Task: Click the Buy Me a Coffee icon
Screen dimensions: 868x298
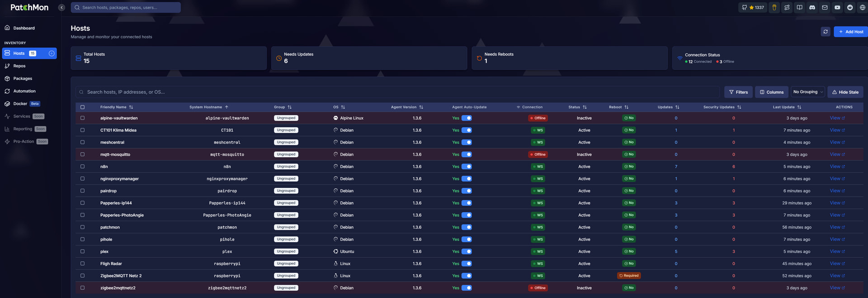Action: pyautogui.click(x=774, y=8)
